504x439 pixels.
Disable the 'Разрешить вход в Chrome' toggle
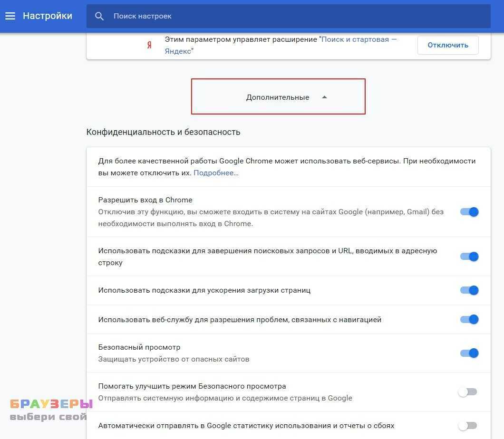(x=469, y=212)
